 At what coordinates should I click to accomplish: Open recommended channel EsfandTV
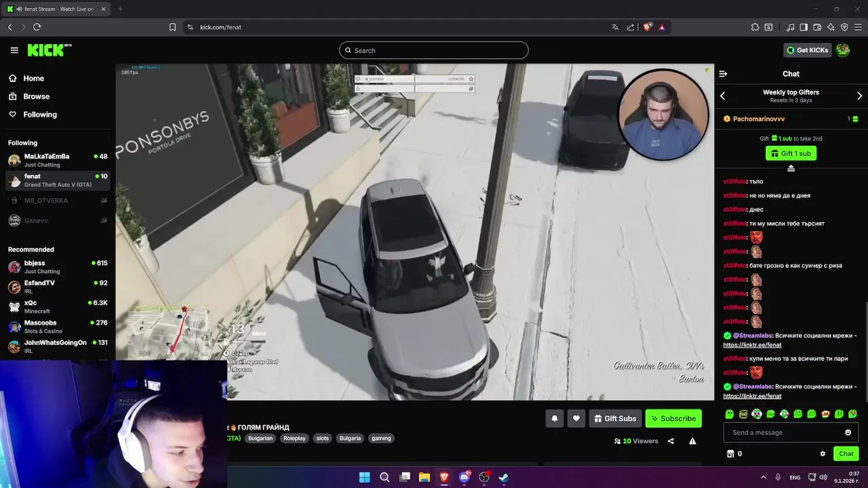pyautogui.click(x=58, y=287)
